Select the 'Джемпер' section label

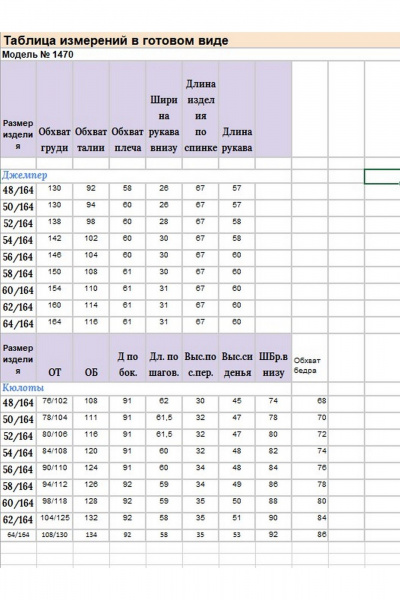(x=24, y=175)
